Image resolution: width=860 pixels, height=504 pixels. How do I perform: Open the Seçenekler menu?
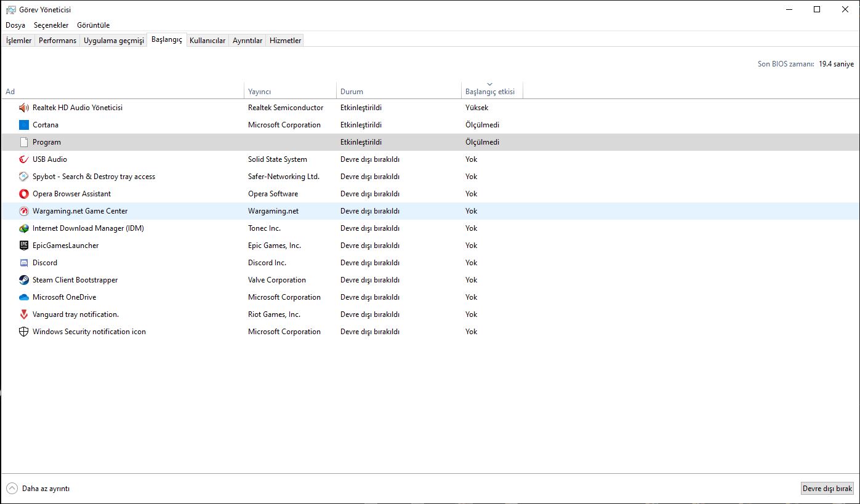click(51, 25)
